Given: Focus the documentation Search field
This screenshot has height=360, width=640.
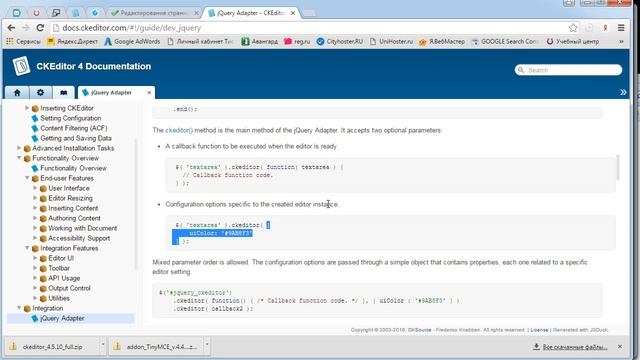Looking at the screenshot, I should click(568, 70).
